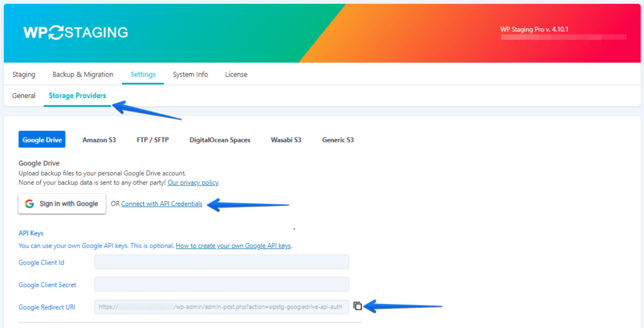644x328 pixels.
Task: Click the Google Redirect URI label
Action: point(47,307)
